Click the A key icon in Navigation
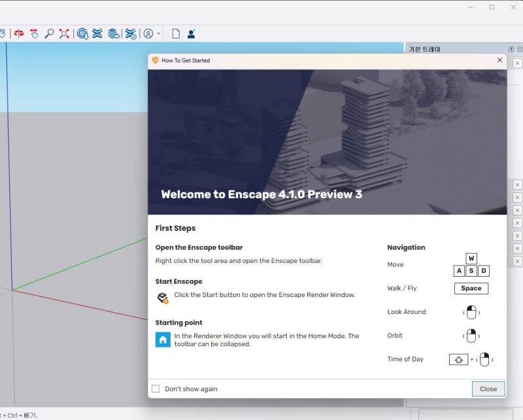This screenshot has width=523, height=420. tap(460, 271)
